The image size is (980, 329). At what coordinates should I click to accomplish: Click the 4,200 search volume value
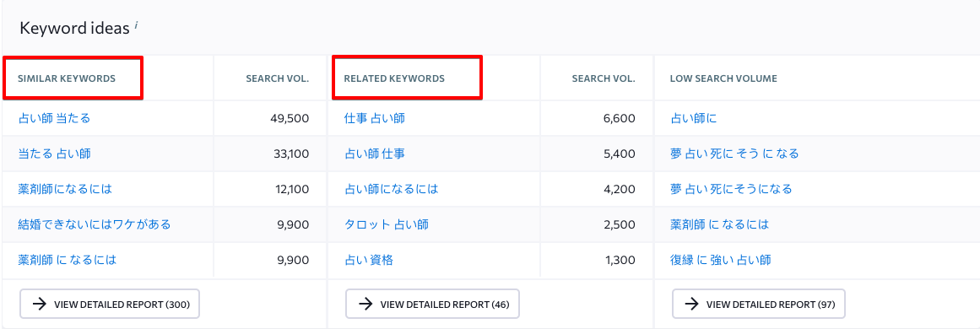pos(620,188)
